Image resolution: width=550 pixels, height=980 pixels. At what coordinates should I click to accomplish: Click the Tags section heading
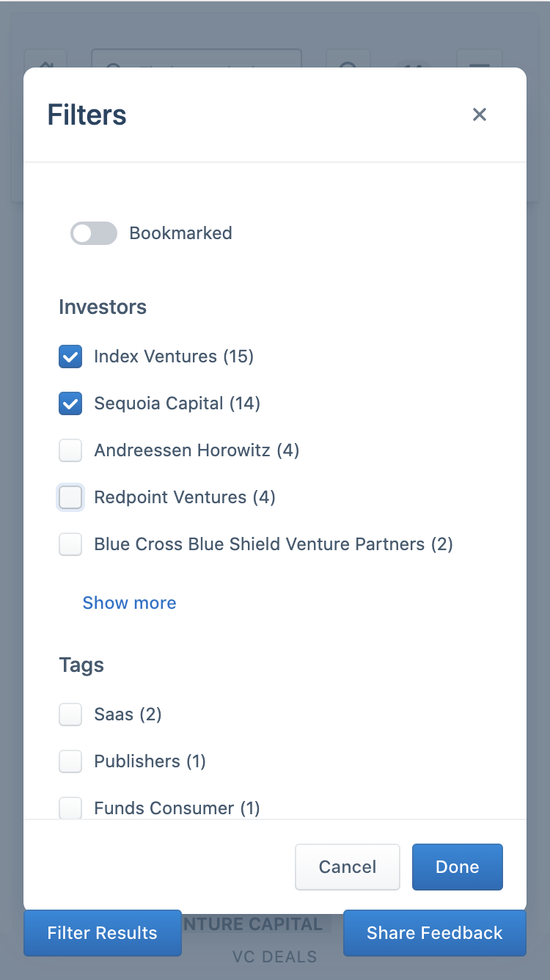(81, 665)
